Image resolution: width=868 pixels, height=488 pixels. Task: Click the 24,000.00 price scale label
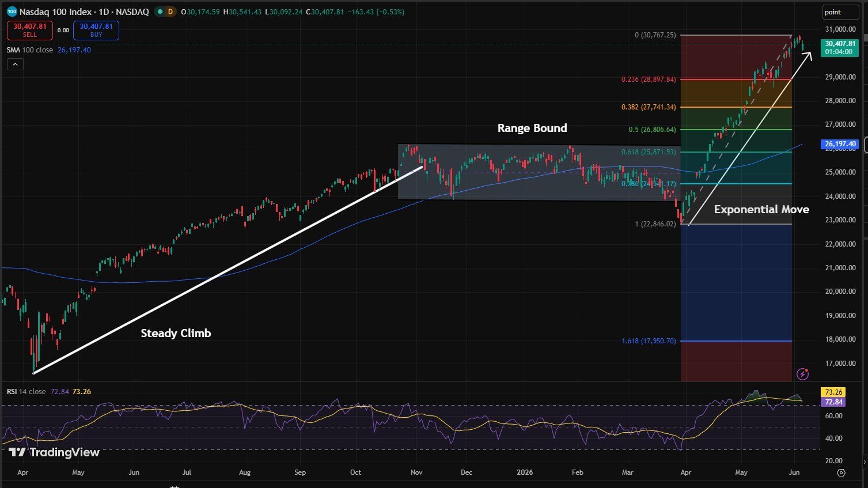click(840, 196)
